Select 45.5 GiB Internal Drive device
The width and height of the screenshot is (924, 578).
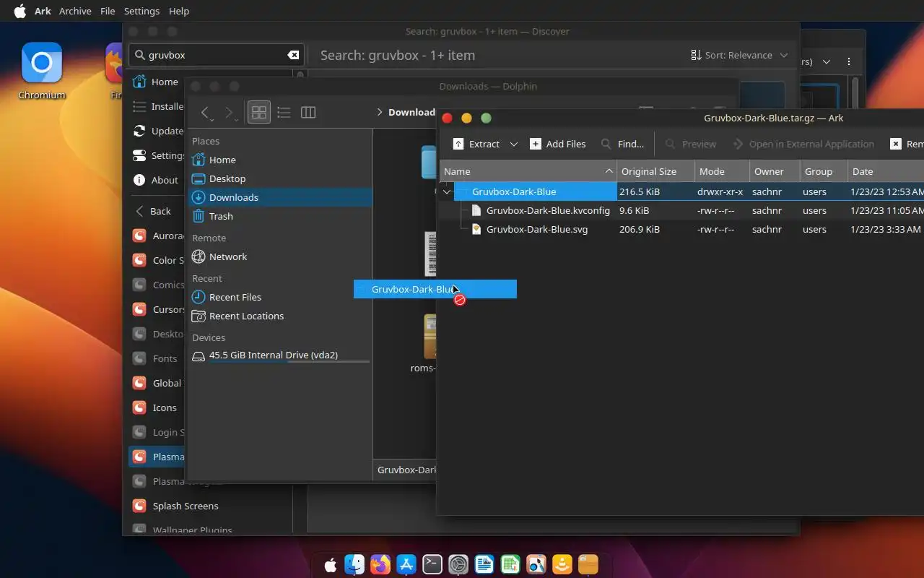[280, 355]
